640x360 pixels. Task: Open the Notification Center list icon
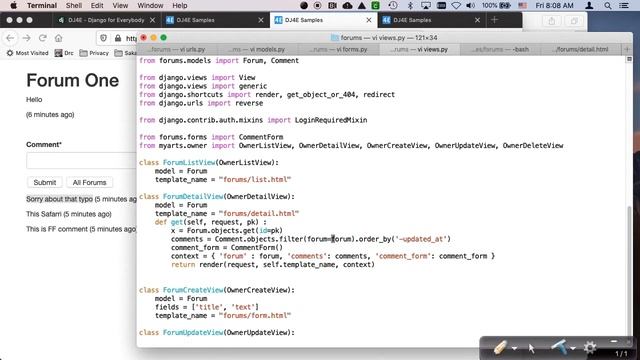point(624,6)
